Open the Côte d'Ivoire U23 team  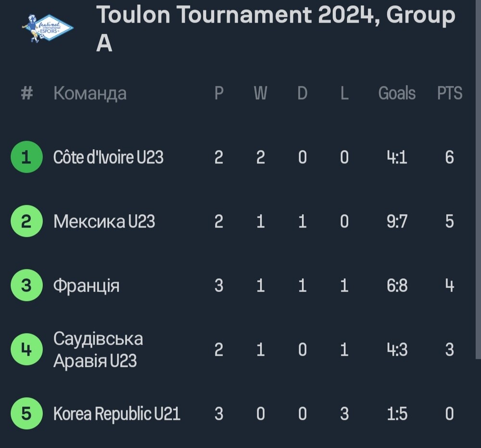(x=108, y=157)
